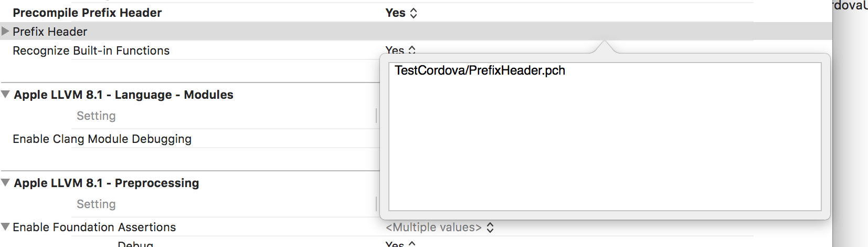The height and width of the screenshot is (247, 868).
Task: Select Enable Clang Module Debugging setting
Action: click(102, 139)
